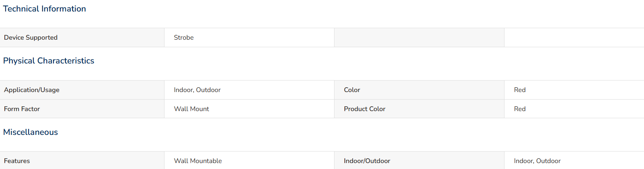Select the Indoor, Outdoor value beside Indoor/Outdoor

(x=537, y=161)
